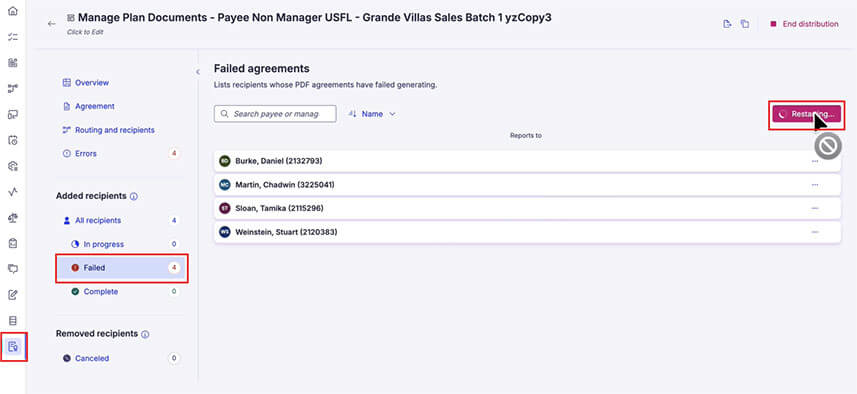Select the Failed recipients filter
Image resolution: width=857 pixels, height=394 pixels.
(x=122, y=268)
